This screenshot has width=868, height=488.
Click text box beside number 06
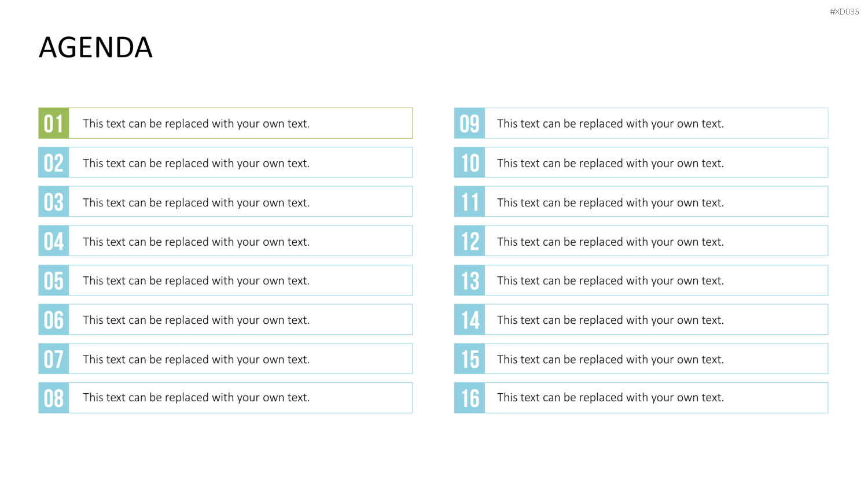241,320
